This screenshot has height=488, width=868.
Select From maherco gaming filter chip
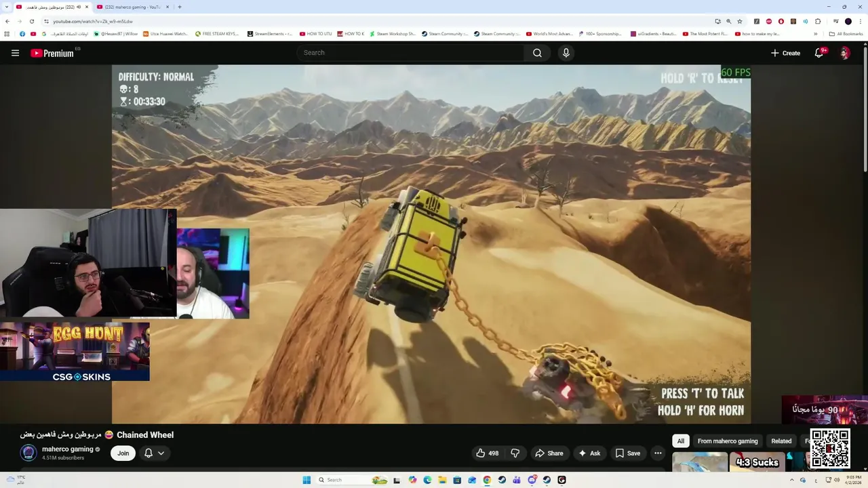[728, 441]
